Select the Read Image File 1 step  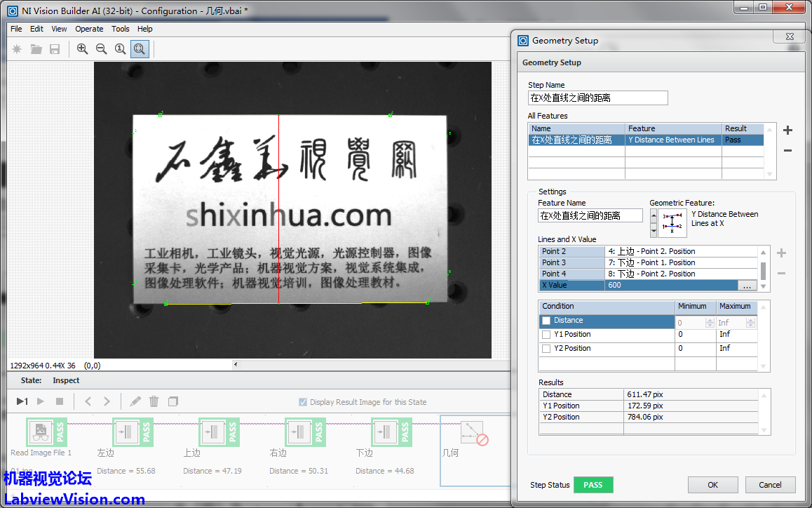point(41,432)
